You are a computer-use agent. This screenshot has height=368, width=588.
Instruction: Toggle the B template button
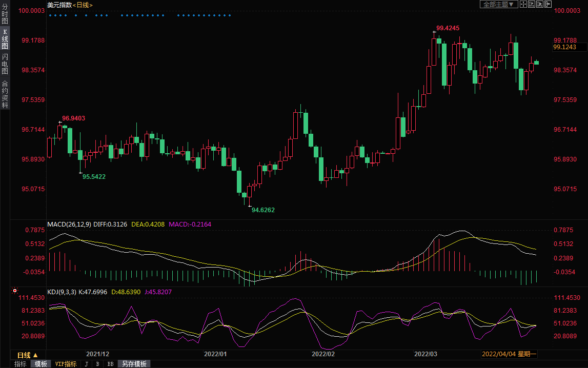pos(97,364)
